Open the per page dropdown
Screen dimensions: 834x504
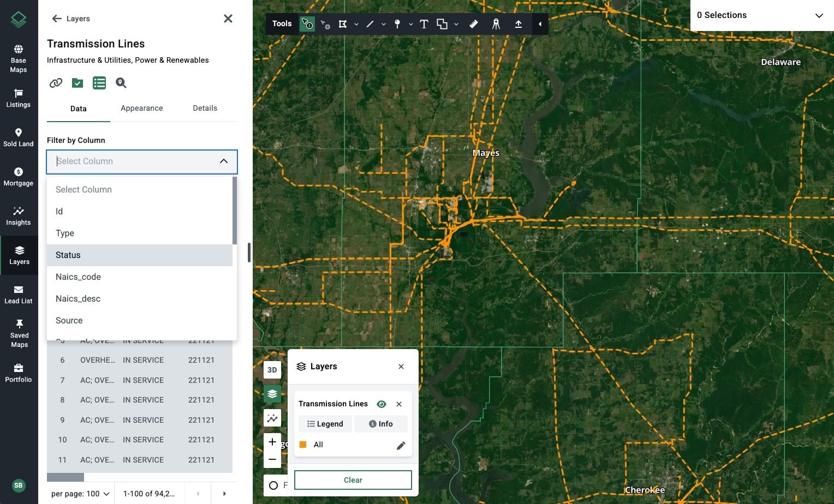[80, 494]
